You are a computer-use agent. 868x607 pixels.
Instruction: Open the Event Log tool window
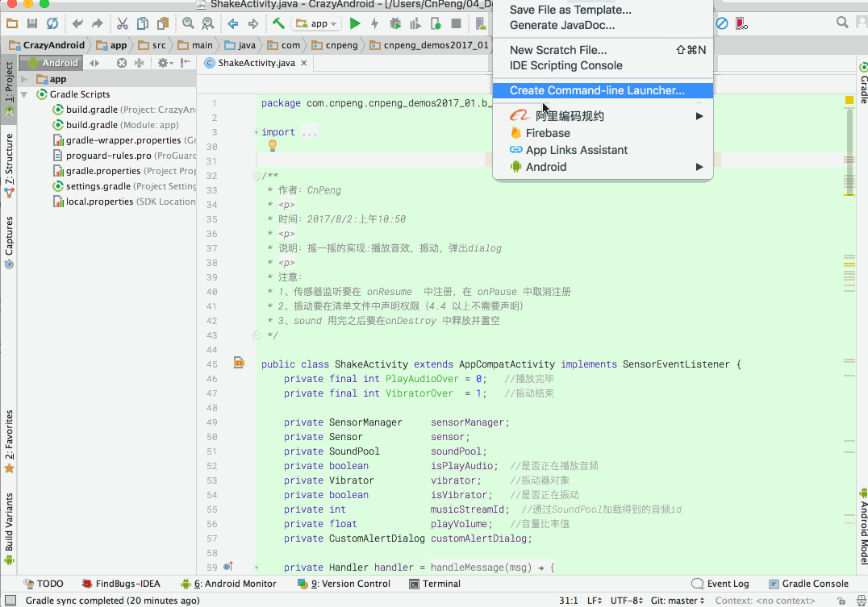[720, 584]
